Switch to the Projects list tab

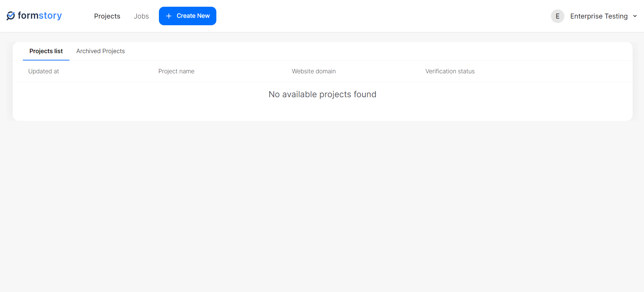pyautogui.click(x=46, y=51)
